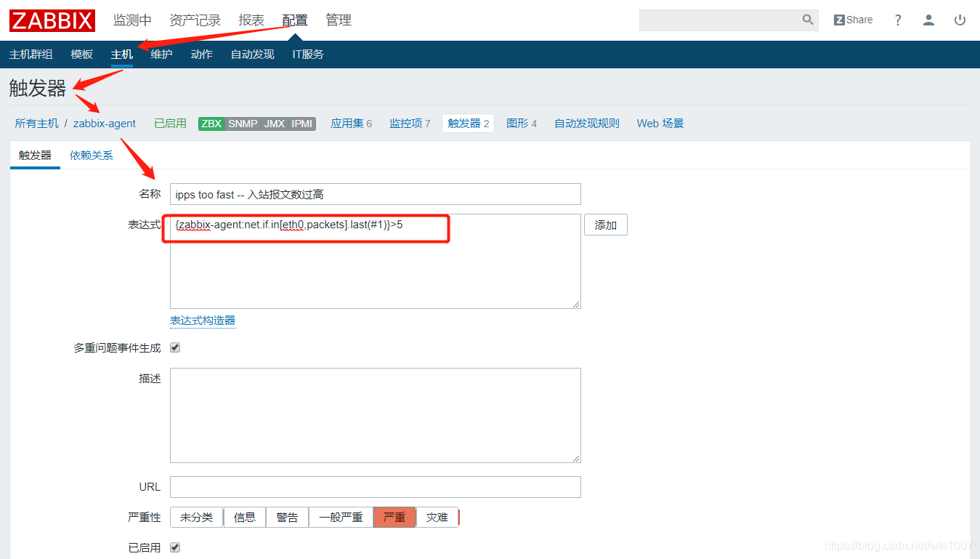The width and height of the screenshot is (980, 559).
Task: Go to 主机 submenu
Action: 122,55
